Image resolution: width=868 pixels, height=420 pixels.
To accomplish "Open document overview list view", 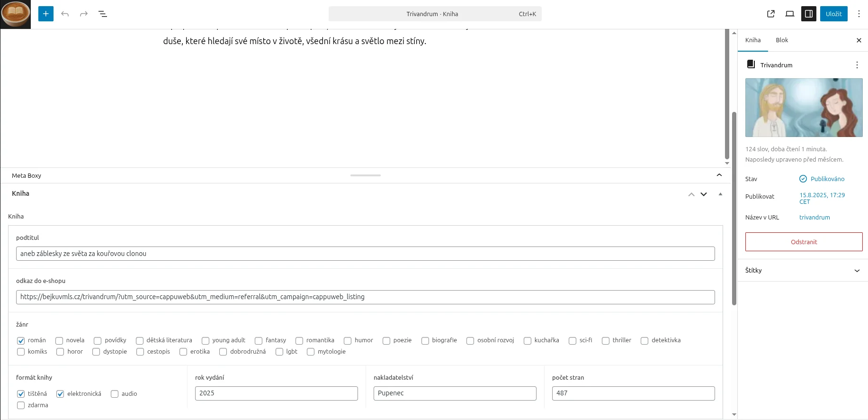I will [103, 14].
